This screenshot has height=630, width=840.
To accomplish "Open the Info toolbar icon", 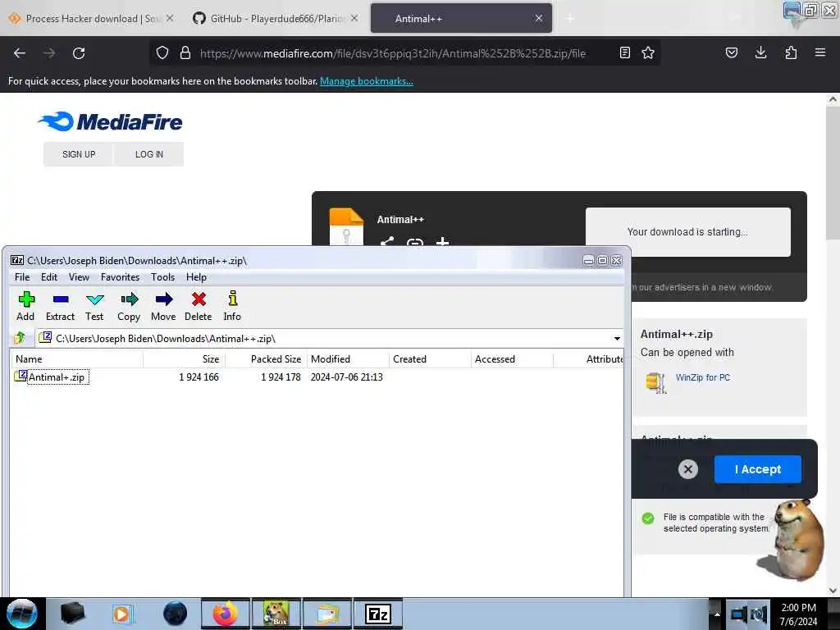I will (232, 306).
